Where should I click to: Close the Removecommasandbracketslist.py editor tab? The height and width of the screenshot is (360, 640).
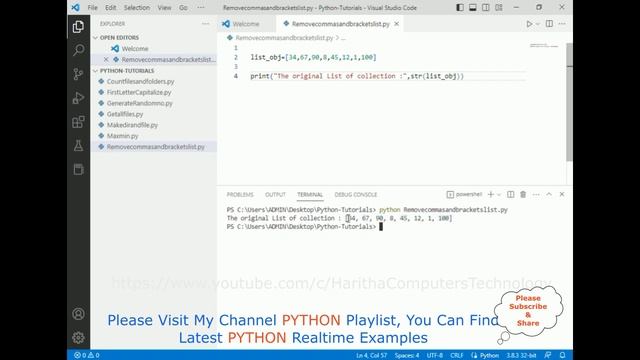click(397, 24)
